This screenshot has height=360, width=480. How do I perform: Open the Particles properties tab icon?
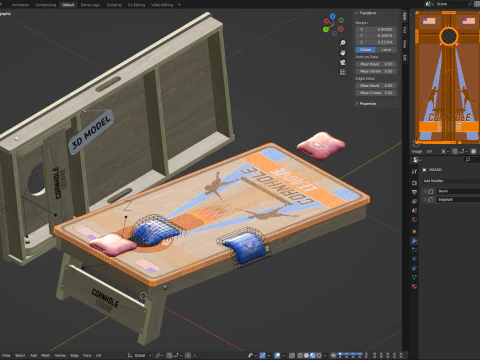pos(414,250)
